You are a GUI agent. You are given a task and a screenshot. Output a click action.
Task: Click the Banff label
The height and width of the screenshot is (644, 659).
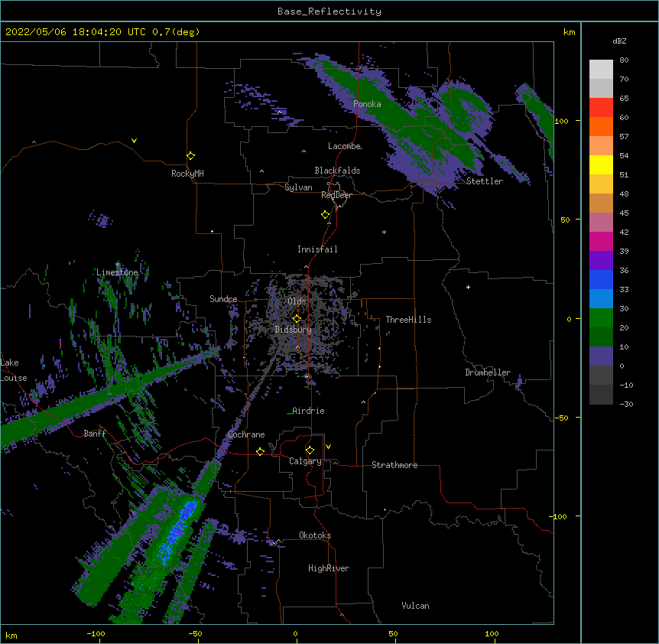[x=95, y=434]
